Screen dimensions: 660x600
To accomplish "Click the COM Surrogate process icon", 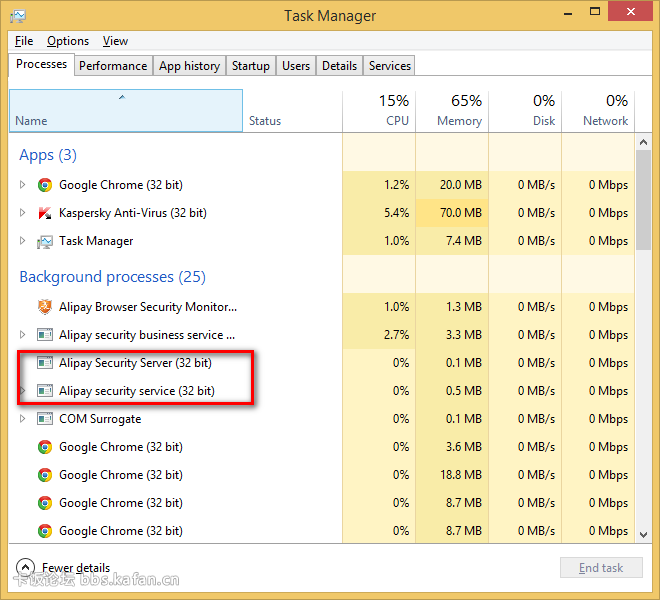I will (45, 419).
